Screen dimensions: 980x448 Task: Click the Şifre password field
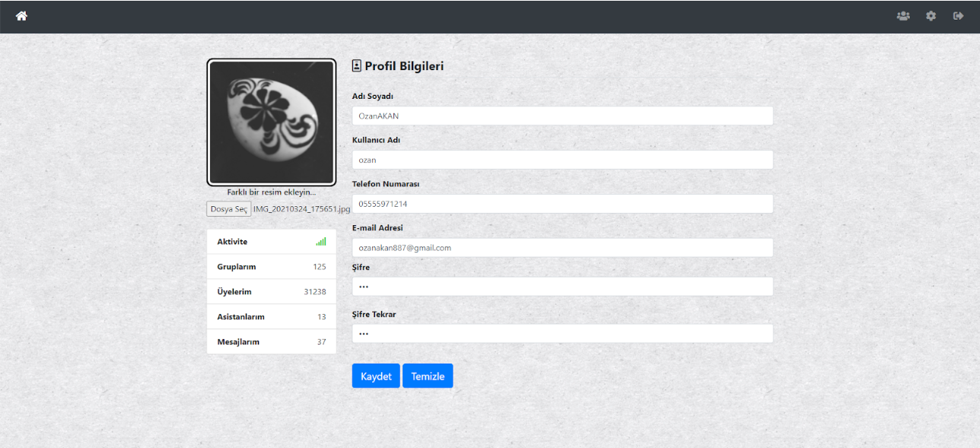[x=562, y=287]
